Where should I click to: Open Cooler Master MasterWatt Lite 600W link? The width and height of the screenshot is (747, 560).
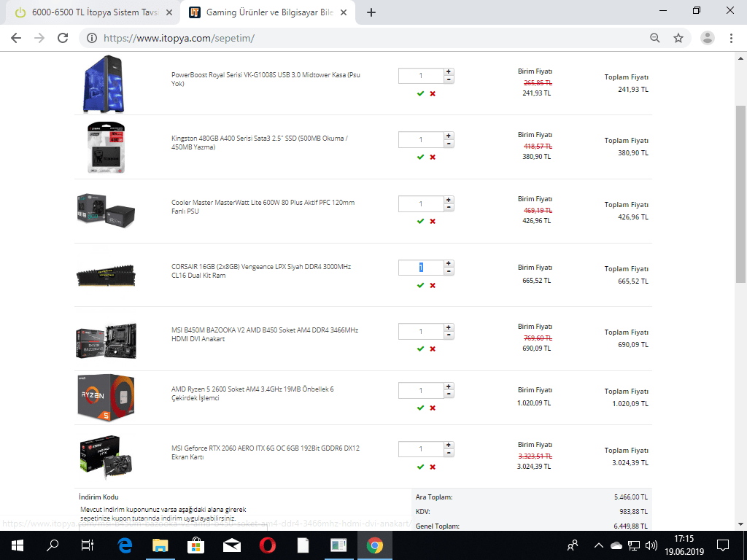pyautogui.click(x=263, y=206)
